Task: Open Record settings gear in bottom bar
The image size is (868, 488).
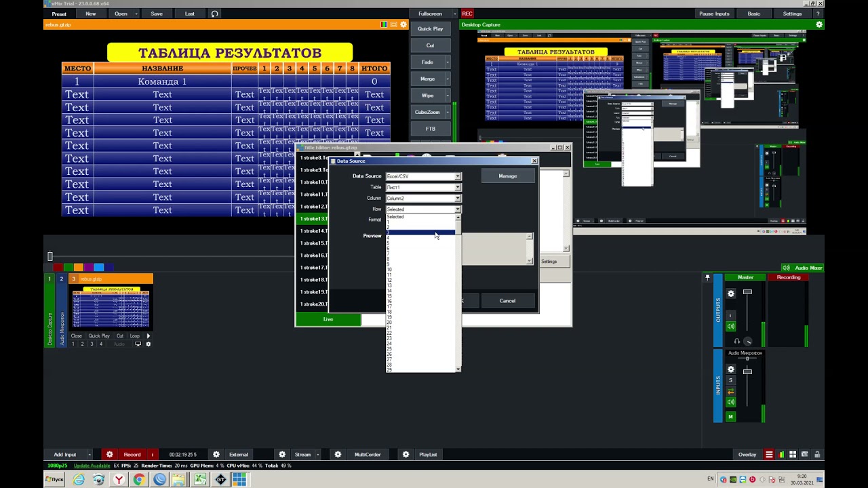Action: tap(109, 455)
